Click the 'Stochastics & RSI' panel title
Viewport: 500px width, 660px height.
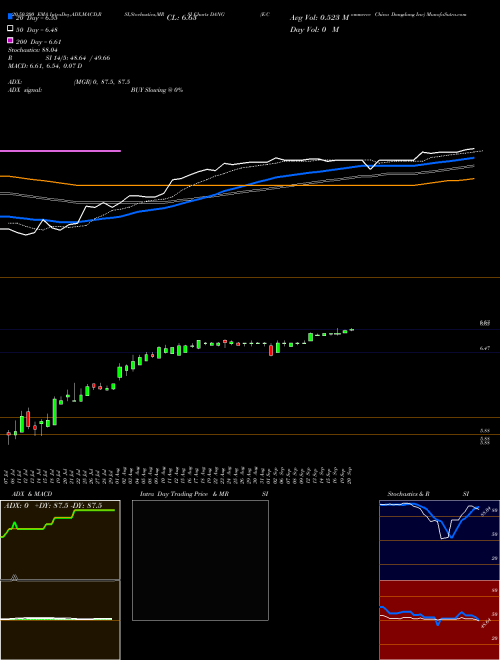pos(428,494)
